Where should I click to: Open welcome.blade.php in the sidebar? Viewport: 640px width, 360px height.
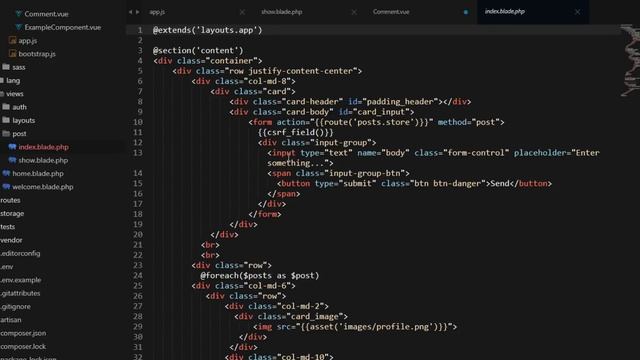point(43,187)
